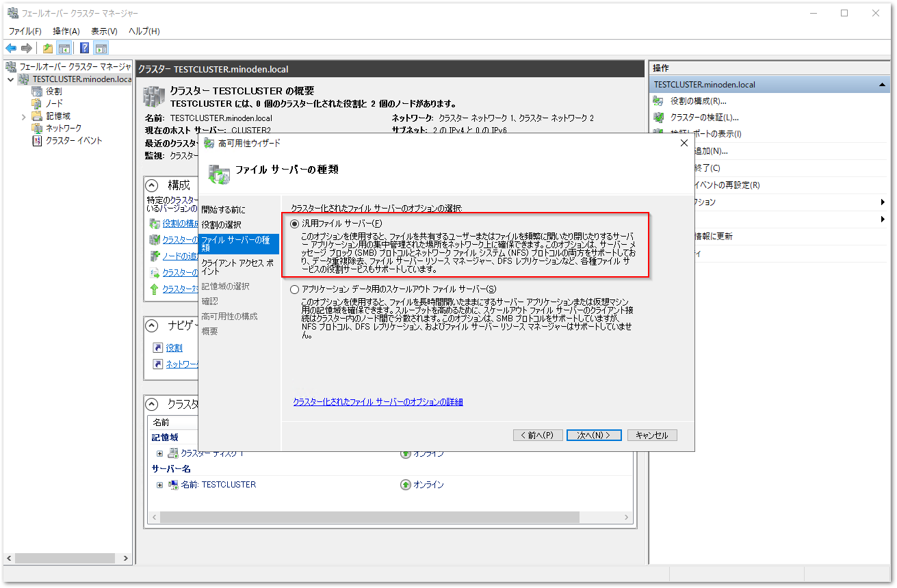Screen dimensions: 897x588
Task: Click the 次へ(N) button in the wizard
Action: tap(593, 435)
